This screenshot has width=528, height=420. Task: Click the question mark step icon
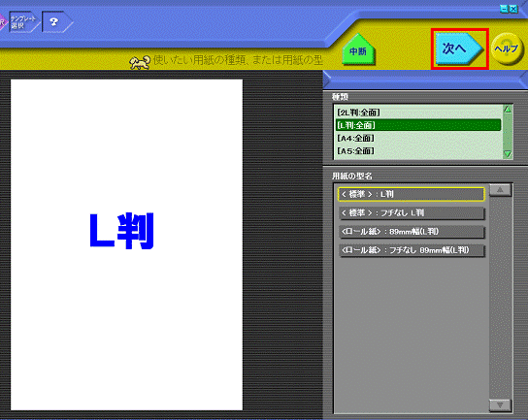56,22
